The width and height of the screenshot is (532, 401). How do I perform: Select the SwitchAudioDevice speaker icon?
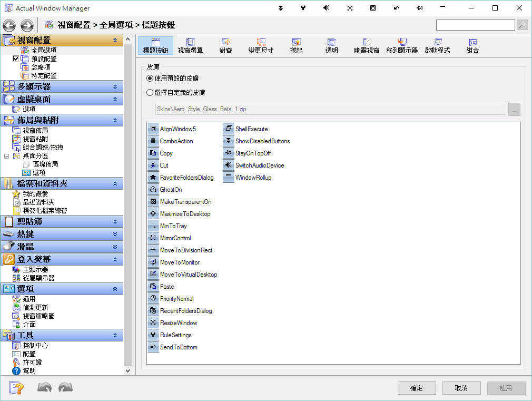(229, 165)
